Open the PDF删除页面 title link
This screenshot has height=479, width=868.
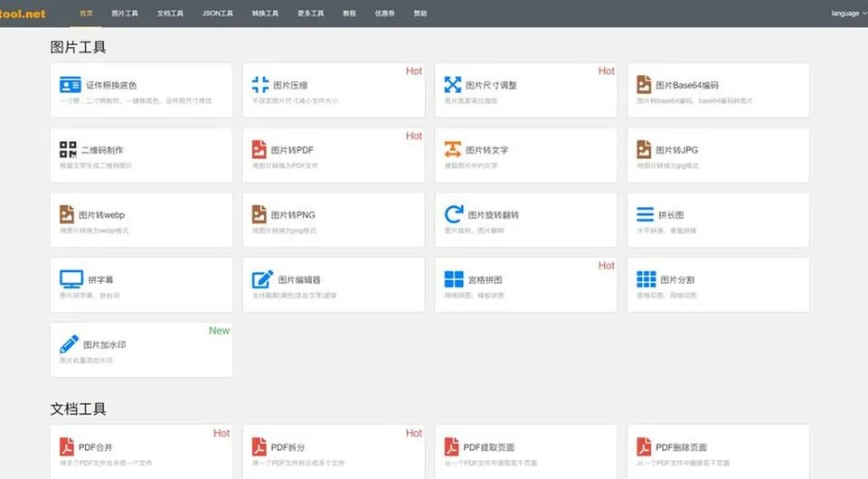[682, 447]
